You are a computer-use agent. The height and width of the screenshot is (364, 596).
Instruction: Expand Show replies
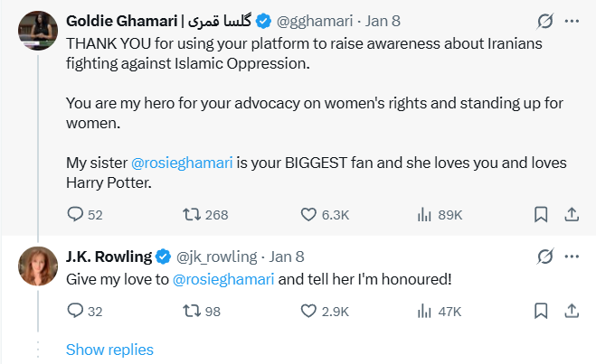[x=109, y=350]
